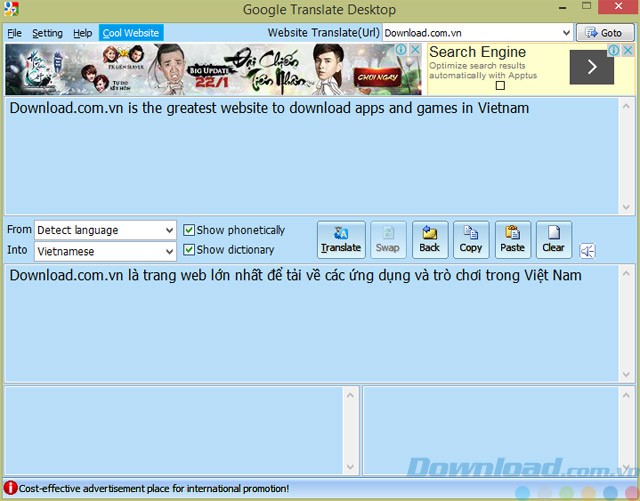The height and width of the screenshot is (501, 640).
Task: Click in the source text area
Action: click(x=311, y=156)
